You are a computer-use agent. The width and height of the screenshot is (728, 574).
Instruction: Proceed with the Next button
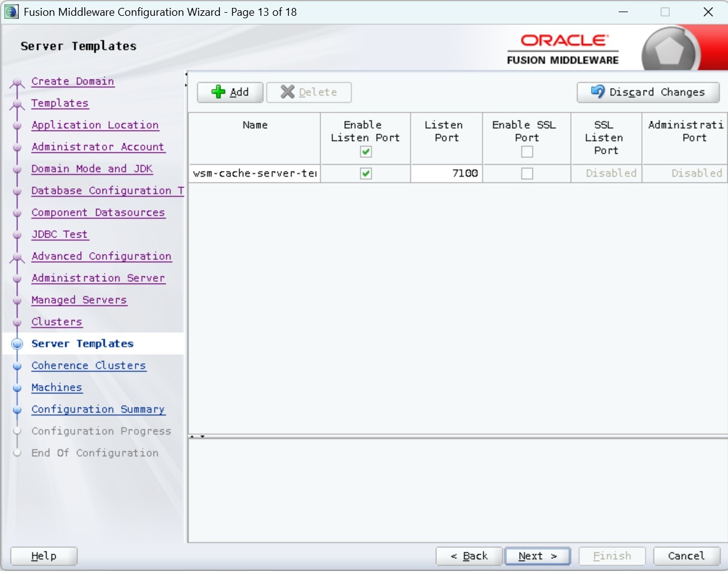point(537,556)
